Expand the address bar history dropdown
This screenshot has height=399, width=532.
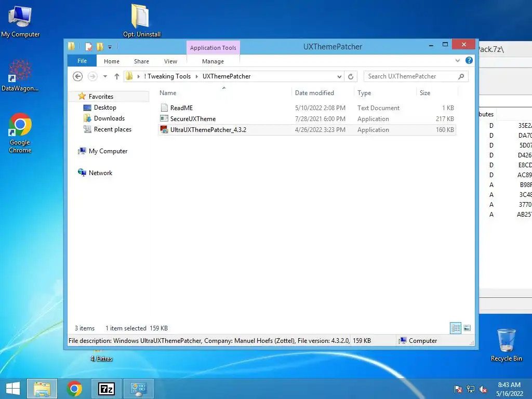pos(339,77)
